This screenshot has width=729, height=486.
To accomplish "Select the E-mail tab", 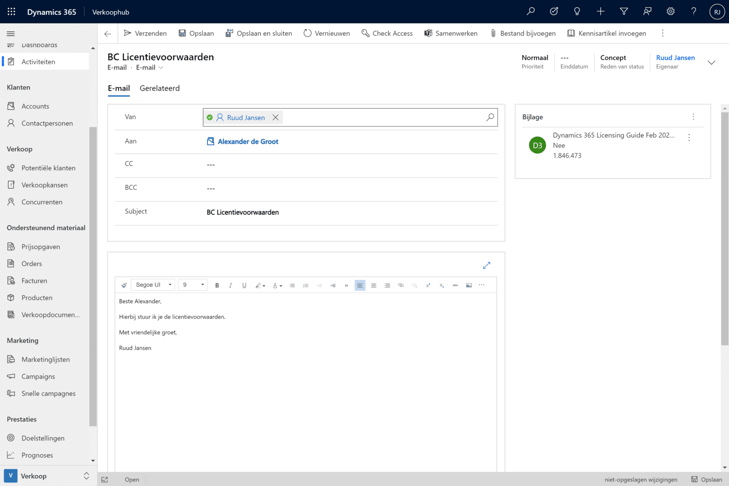I will click(x=119, y=88).
